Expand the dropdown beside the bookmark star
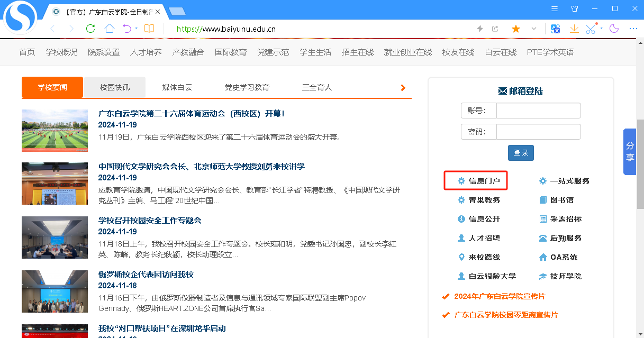Screen dimensions: 644x338 click(x=533, y=29)
